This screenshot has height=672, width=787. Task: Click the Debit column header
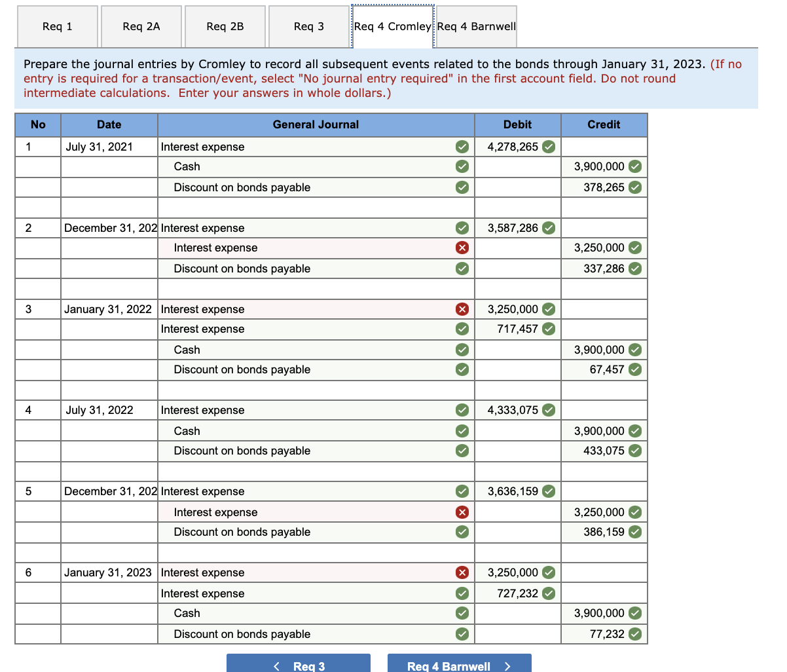pos(518,124)
